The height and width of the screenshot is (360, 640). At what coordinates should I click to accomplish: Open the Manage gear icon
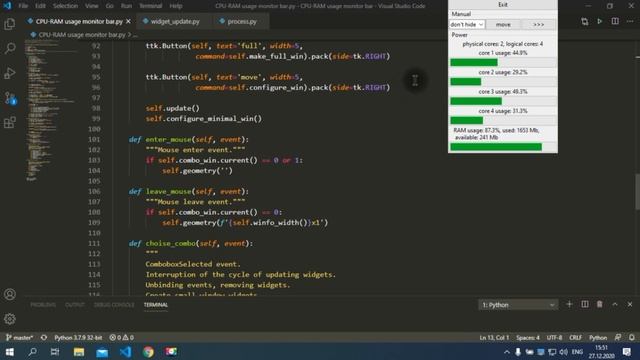[10, 319]
